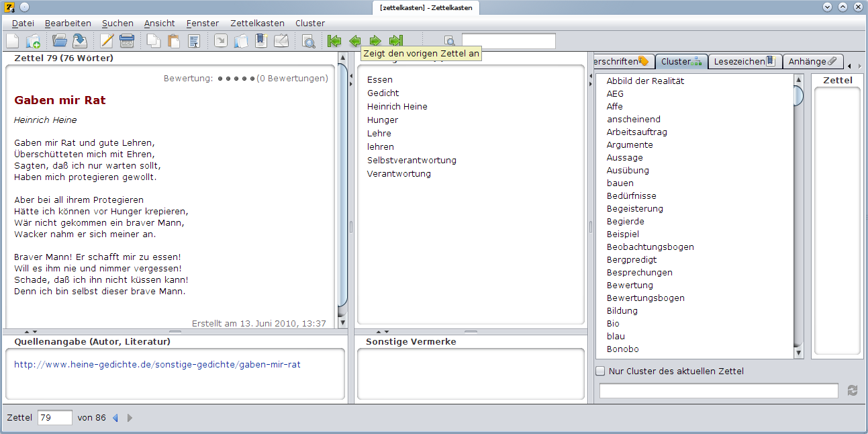
Task: Open the heine-gedichte.de source link
Action: 157,365
